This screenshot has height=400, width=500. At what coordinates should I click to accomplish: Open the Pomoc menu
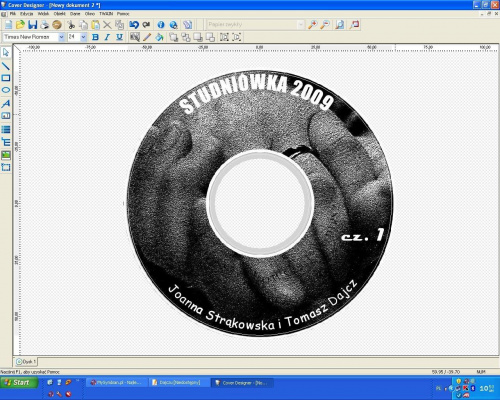pyautogui.click(x=123, y=14)
